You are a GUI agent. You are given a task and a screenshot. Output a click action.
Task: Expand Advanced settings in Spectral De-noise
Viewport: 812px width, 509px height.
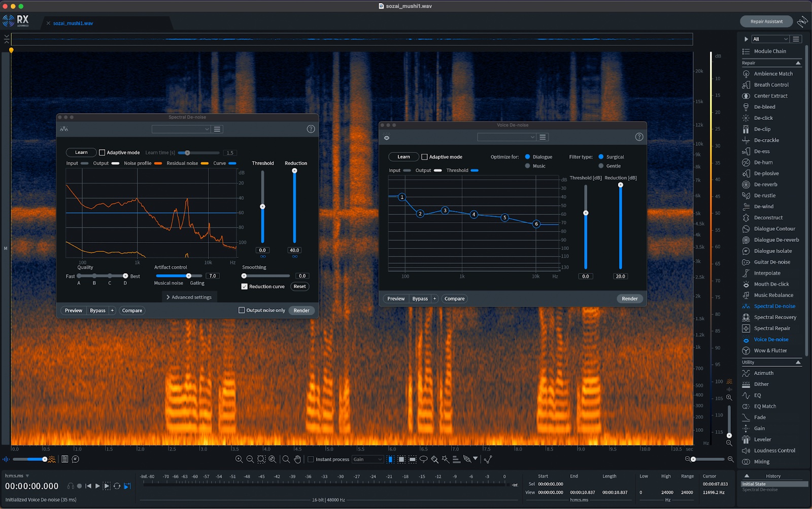point(189,297)
